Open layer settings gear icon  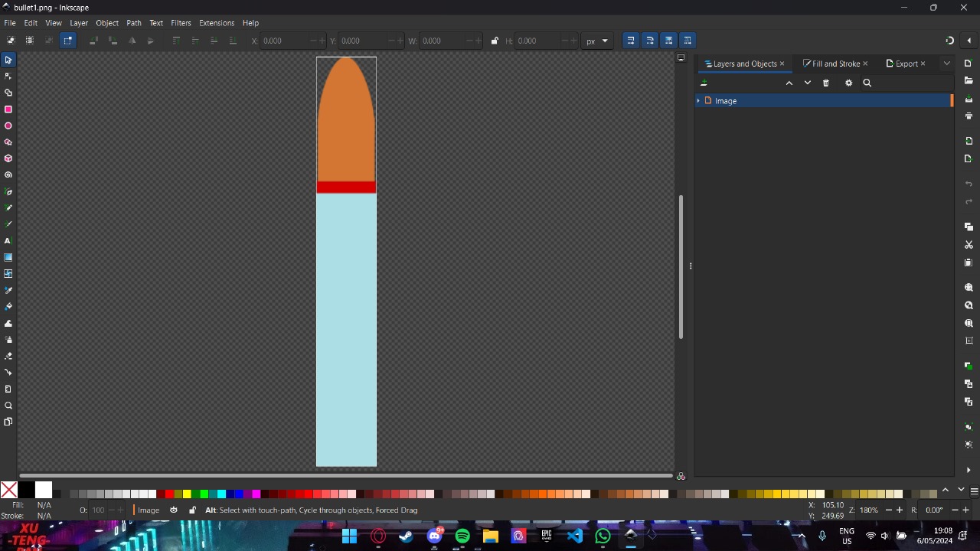tap(848, 83)
